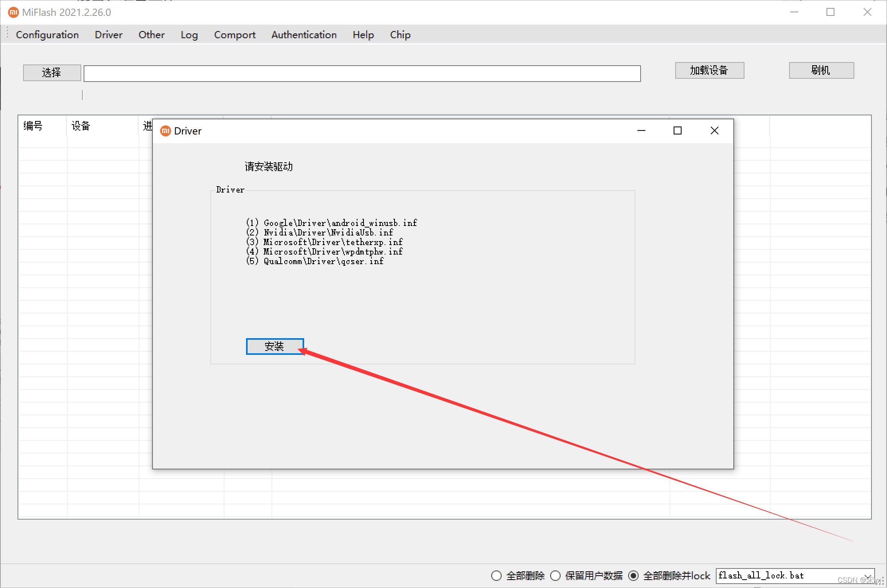Click the MiFlash logo icon in main titlebar
This screenshot has width=887, height=588.
coord(13,12)
